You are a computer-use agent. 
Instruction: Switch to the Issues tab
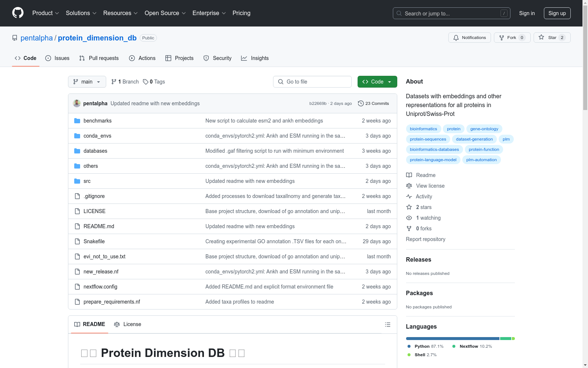57,58
